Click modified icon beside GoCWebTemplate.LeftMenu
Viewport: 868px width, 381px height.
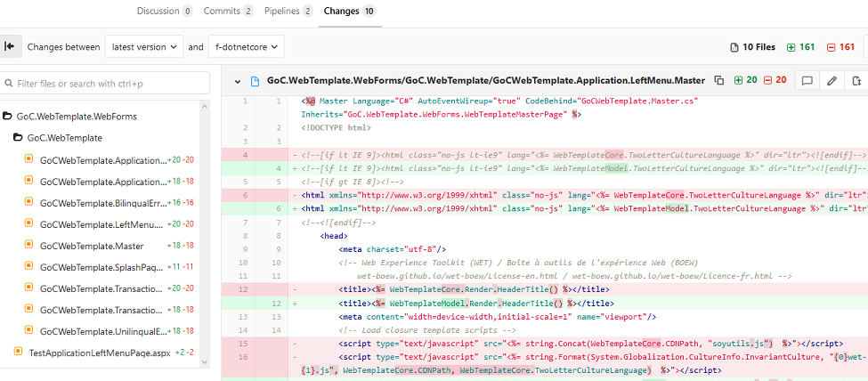tap(29, 223)
